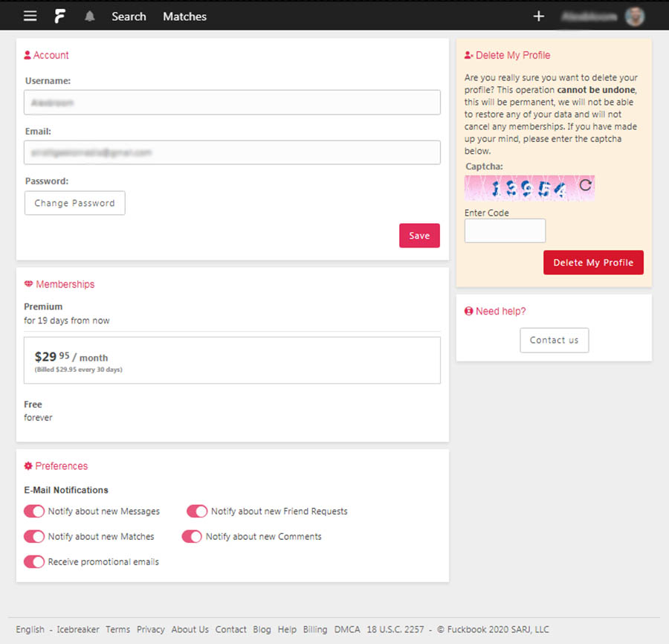Click the Enter Code input field
This screenshot has width=669, height=644.
pos(505,231)
